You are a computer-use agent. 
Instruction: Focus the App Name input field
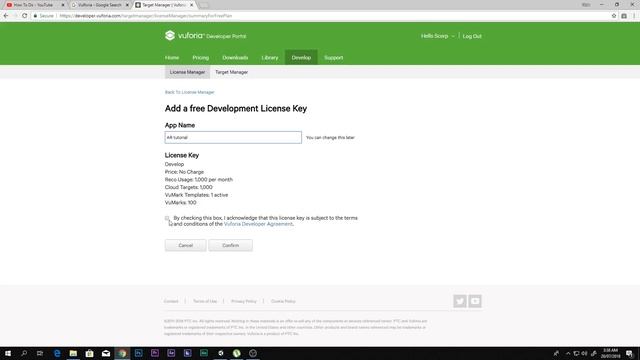(233, 137)
